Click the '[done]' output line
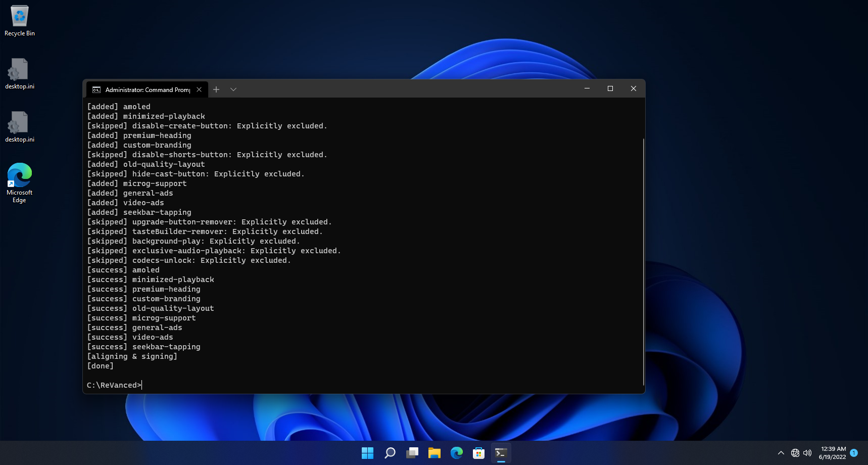The image size is (868, 465). (101, 366)
